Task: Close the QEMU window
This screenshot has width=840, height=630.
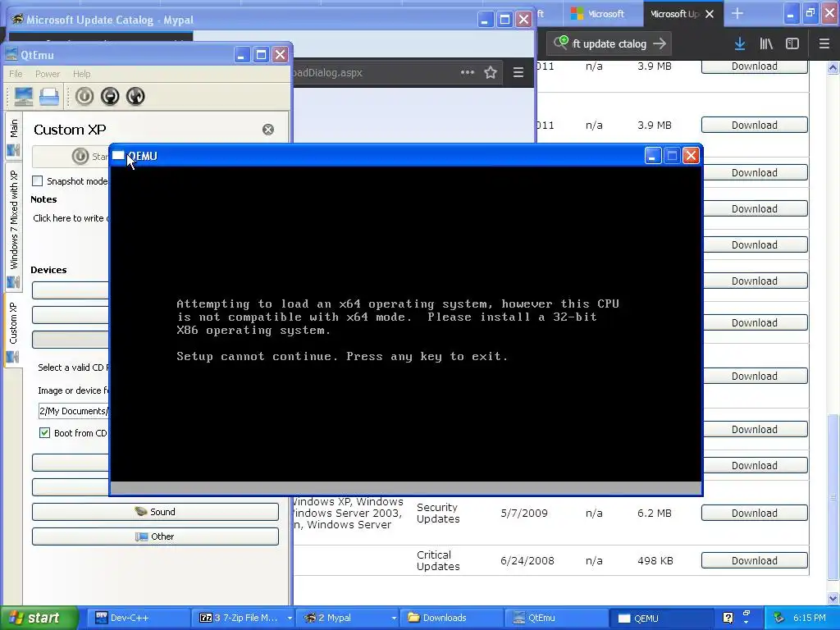Action: click(691, 156)
